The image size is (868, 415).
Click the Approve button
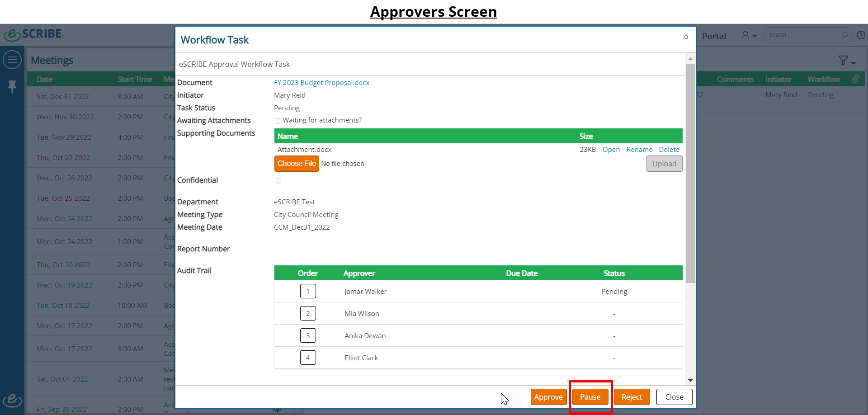tap(548, 397)
